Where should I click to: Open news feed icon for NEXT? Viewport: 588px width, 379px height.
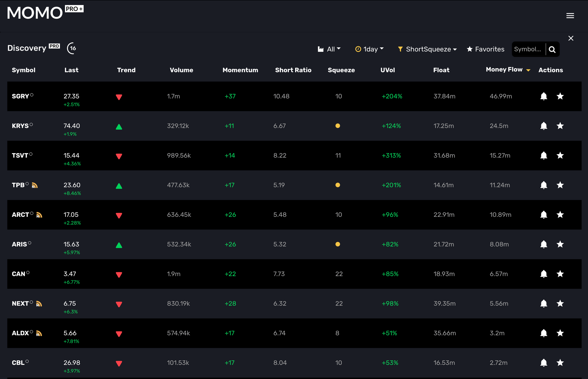coord(39,304)
